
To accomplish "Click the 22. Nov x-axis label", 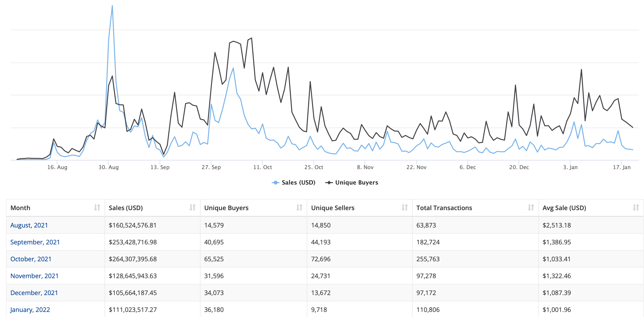I will tap(416, 167).
